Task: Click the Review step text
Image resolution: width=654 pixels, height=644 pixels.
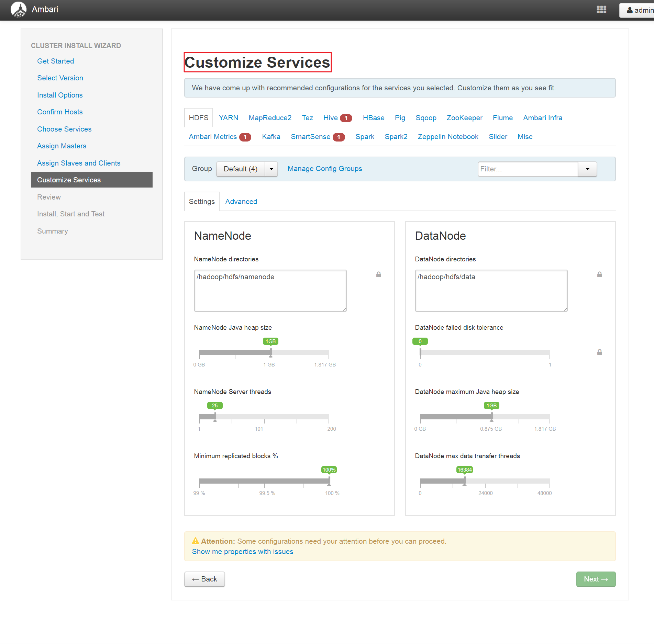Action: 49,197
